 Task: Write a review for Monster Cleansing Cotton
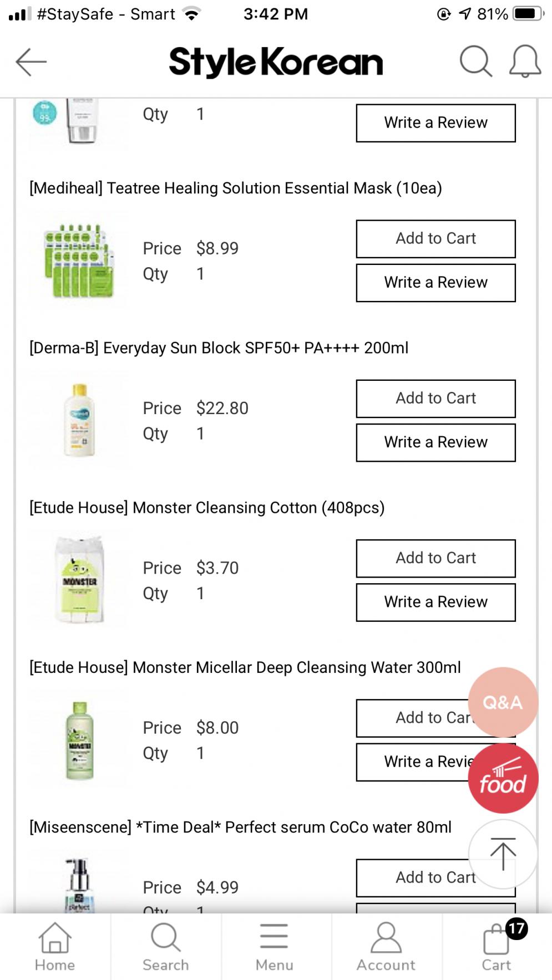[x=435, y=602]
